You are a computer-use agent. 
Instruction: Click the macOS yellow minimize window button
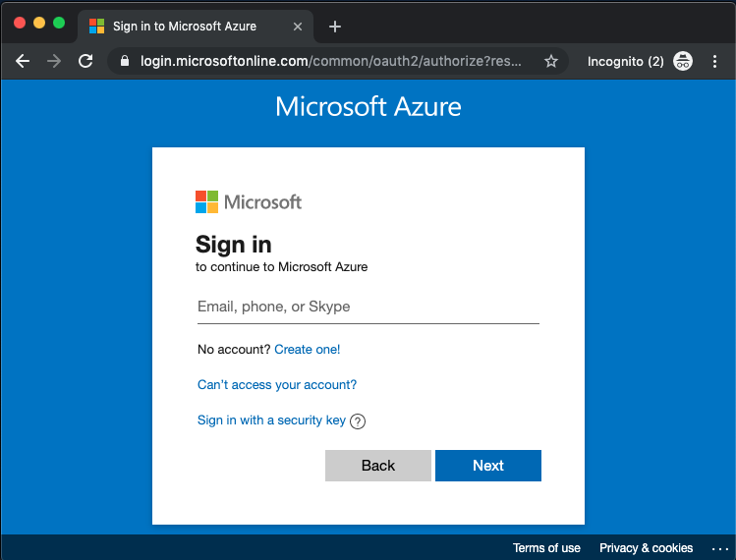[x=39, y=23]
